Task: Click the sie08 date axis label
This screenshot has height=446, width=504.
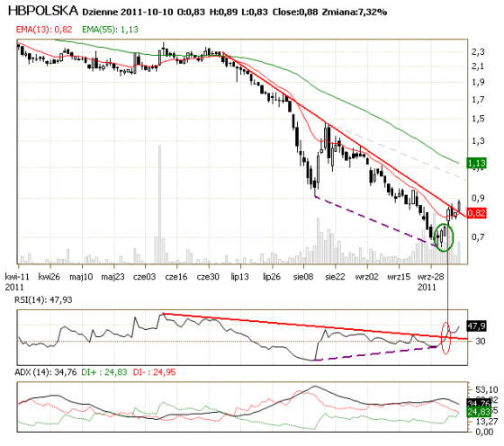Action: tap(303, 277)
